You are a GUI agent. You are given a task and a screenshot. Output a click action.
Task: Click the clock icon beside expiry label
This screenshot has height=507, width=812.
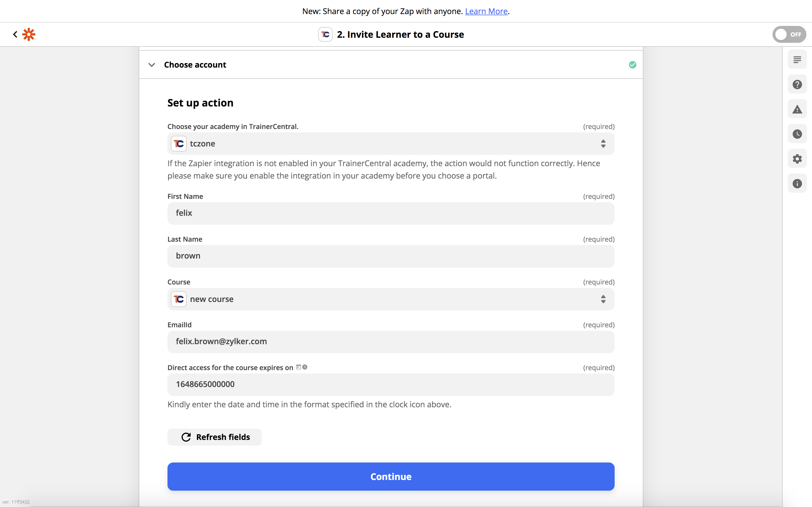pos(305,367)
